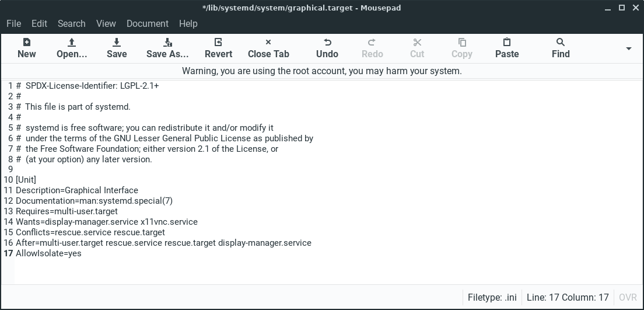Image resolution: width=644 pixels, height=310 pixels.
Task: Open the Document menu
Action: tap(148, 23)
